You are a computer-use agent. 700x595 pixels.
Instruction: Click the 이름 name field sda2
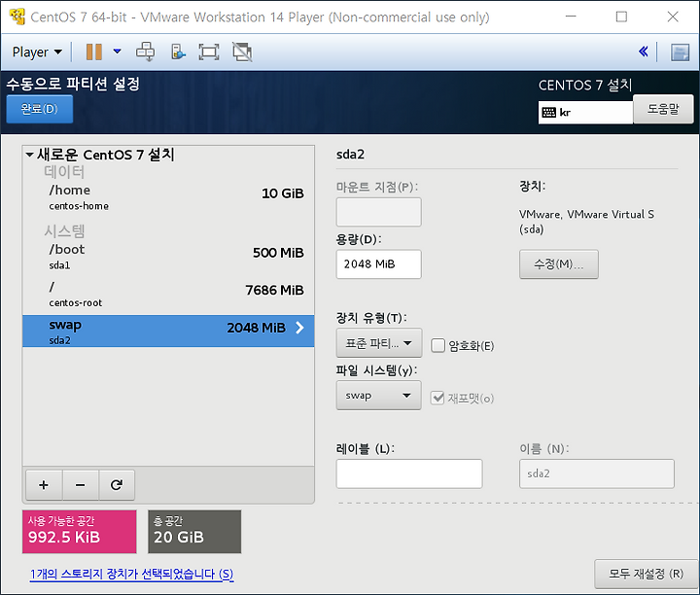pos(596,473)
